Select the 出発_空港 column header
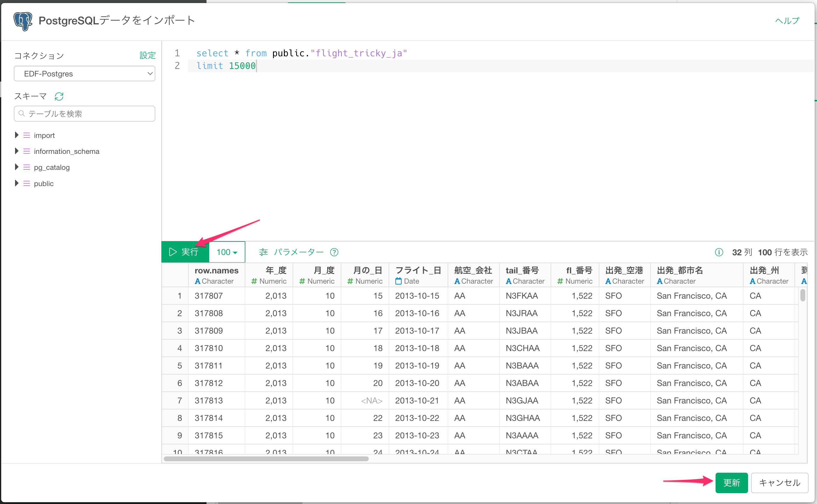The height and width of the screenshot is (504, 817). tap(624, 275)
